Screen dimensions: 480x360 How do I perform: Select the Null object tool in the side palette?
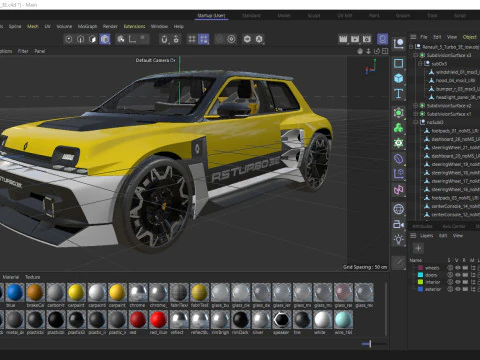tap(398, 44)
